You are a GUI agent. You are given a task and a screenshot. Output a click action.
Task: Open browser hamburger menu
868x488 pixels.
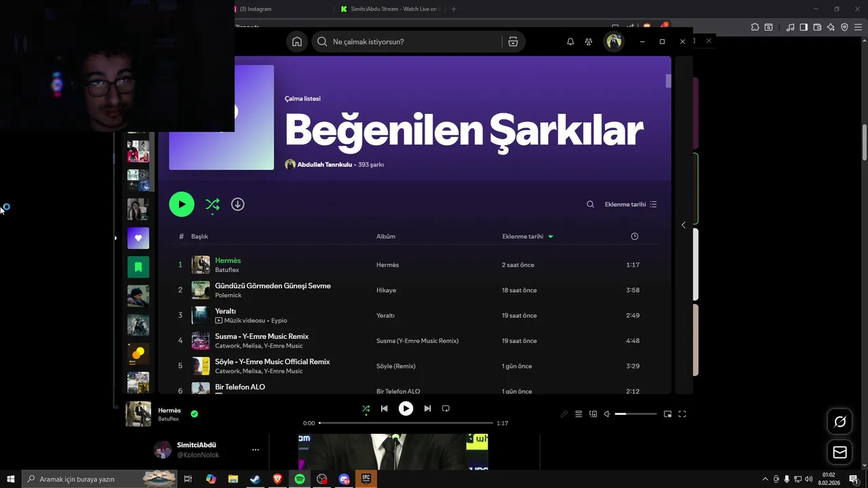(858, 27)
